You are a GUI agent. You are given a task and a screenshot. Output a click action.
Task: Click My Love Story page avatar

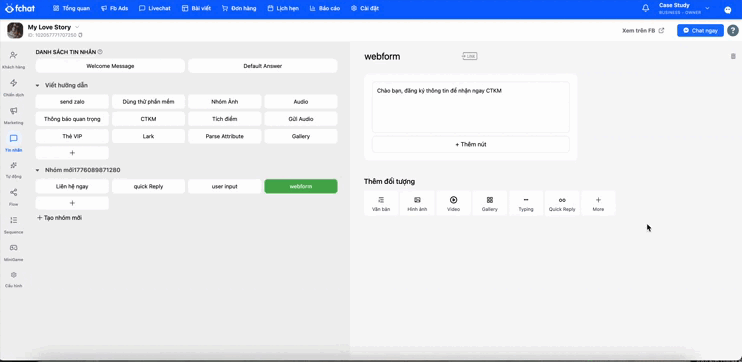(x=15, y=30)
